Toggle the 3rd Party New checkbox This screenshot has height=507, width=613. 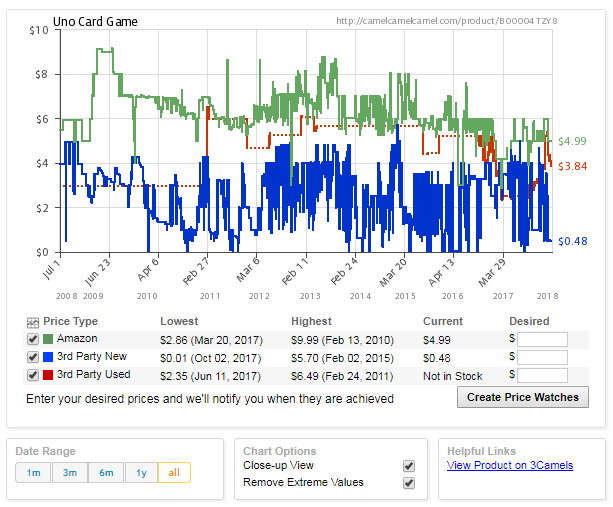click(33, 358)
